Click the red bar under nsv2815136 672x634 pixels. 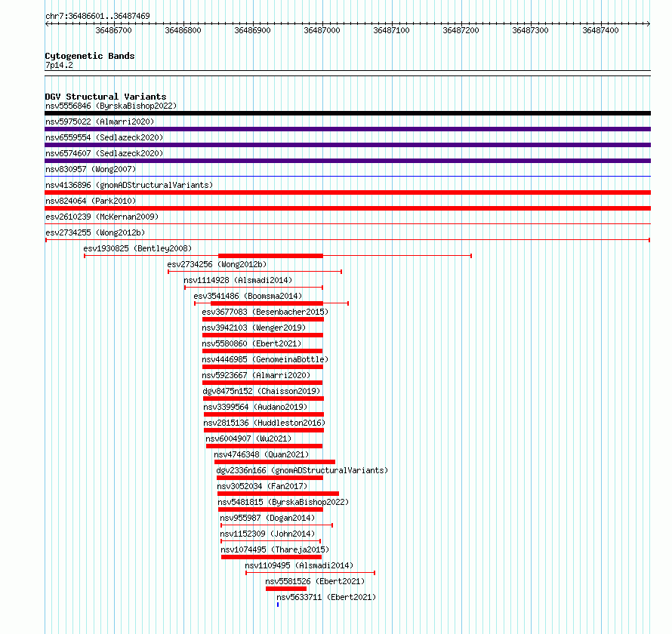(264, 430)
